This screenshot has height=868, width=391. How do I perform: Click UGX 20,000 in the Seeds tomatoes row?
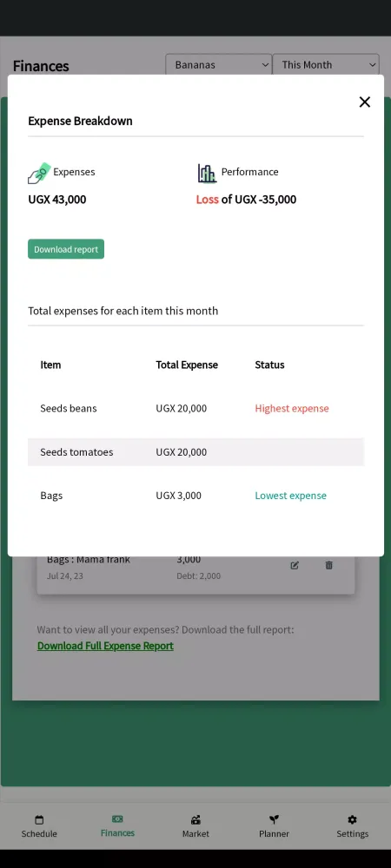(181, 452)
